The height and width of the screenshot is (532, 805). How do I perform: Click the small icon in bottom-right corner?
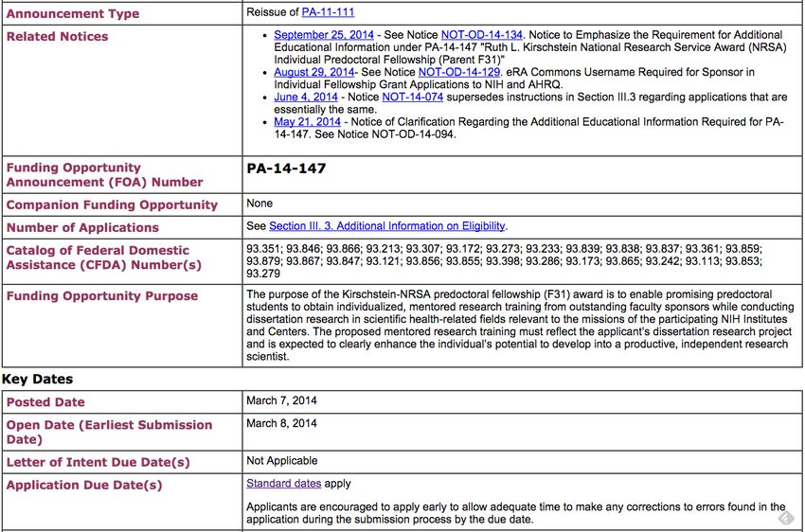point(785,518)
